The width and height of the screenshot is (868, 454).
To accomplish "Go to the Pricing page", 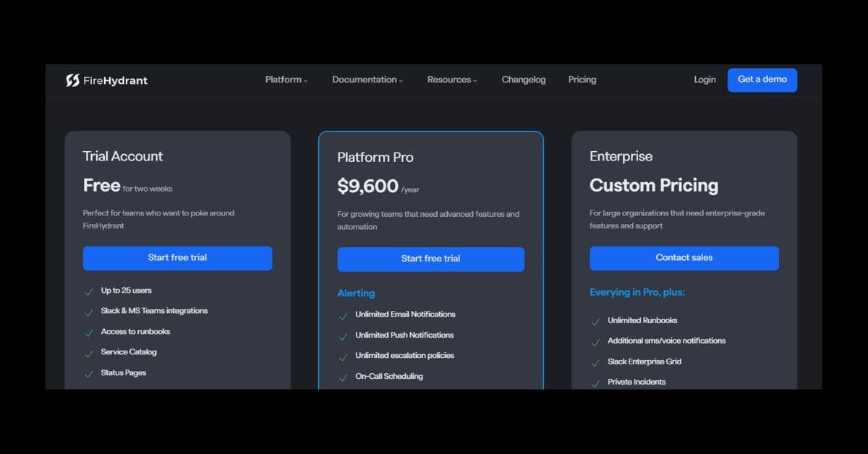I will [582, 80].
